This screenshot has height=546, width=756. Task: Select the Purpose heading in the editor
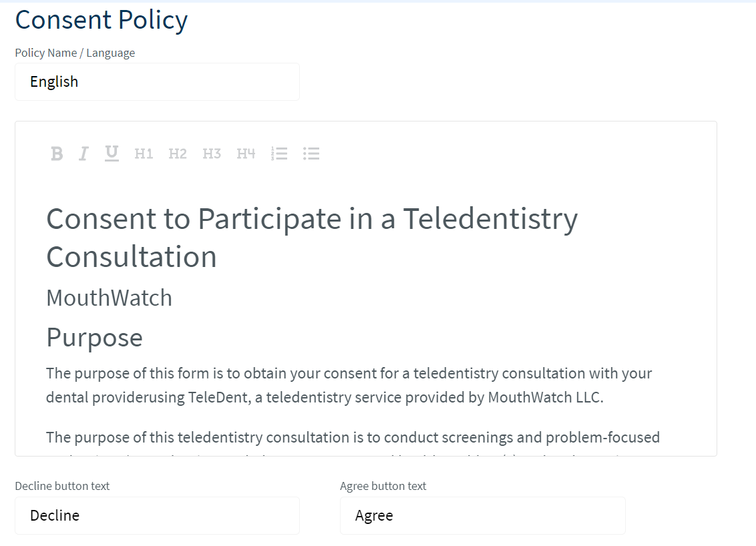pyautogui.click(x=95, y=337)
